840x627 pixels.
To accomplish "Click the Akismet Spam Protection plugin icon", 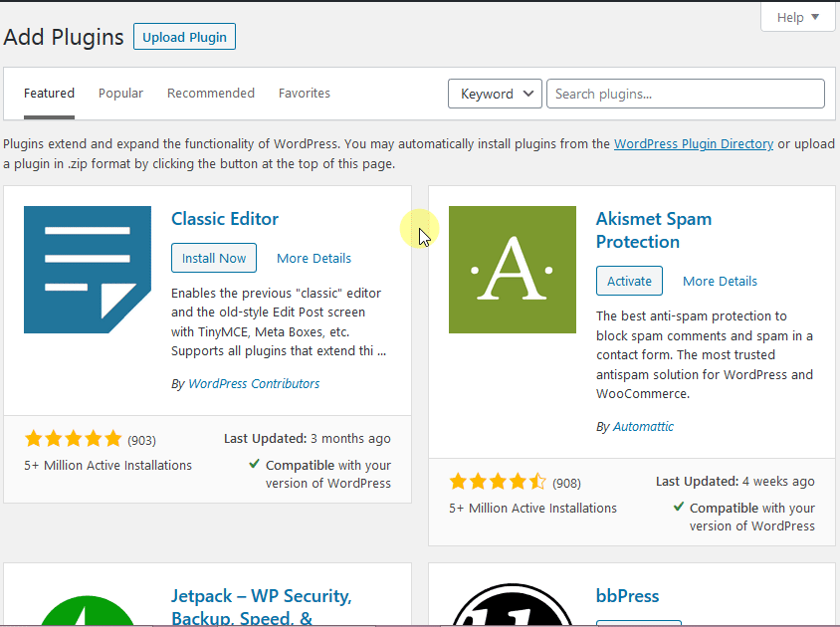I will point(512,270).
